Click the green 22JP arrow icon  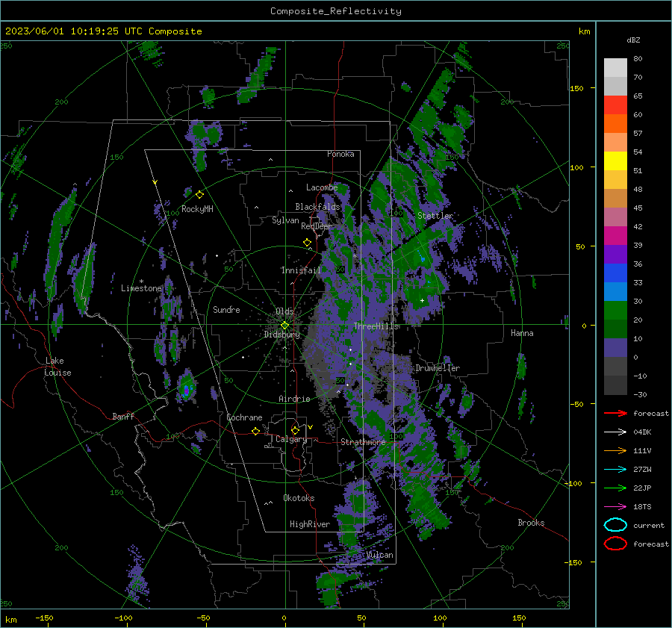click(x=615, y=488)
